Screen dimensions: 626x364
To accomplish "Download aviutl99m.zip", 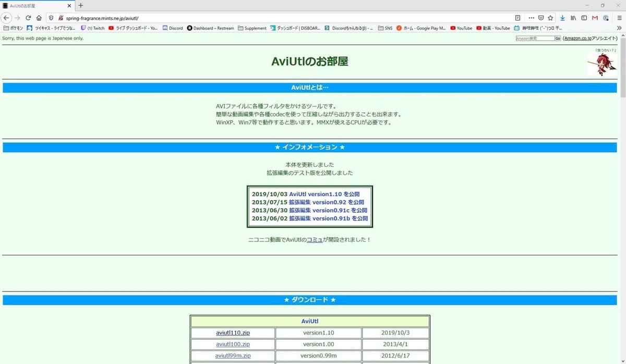I will [233, 356].
